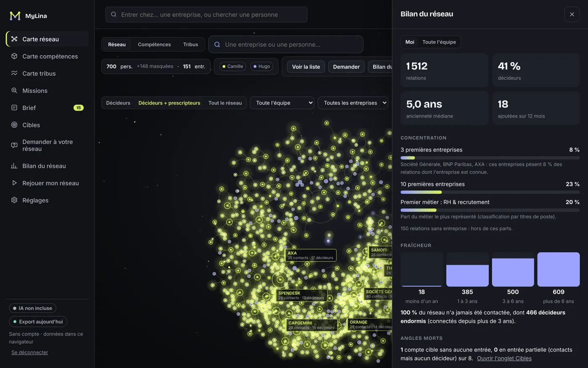Click the Missions magnifier icon
This screenshot has height=368, width=588.
pyautogui.click(x=14, y=90)
